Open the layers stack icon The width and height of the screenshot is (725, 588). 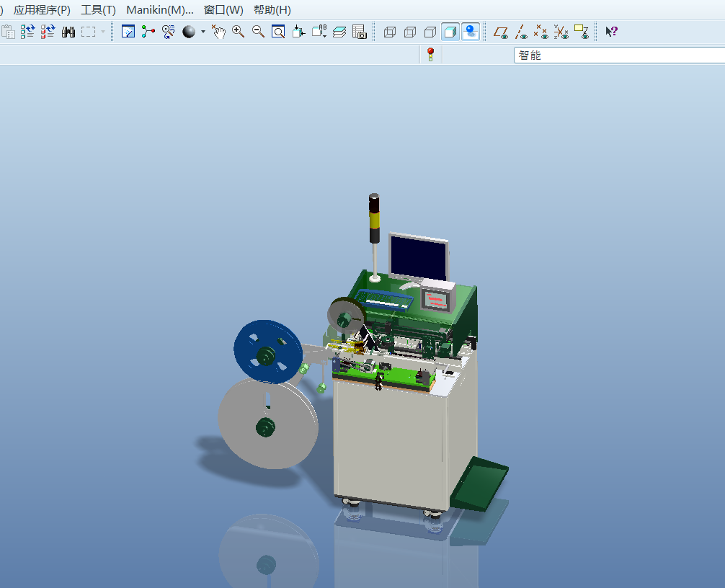click(339, 32)
